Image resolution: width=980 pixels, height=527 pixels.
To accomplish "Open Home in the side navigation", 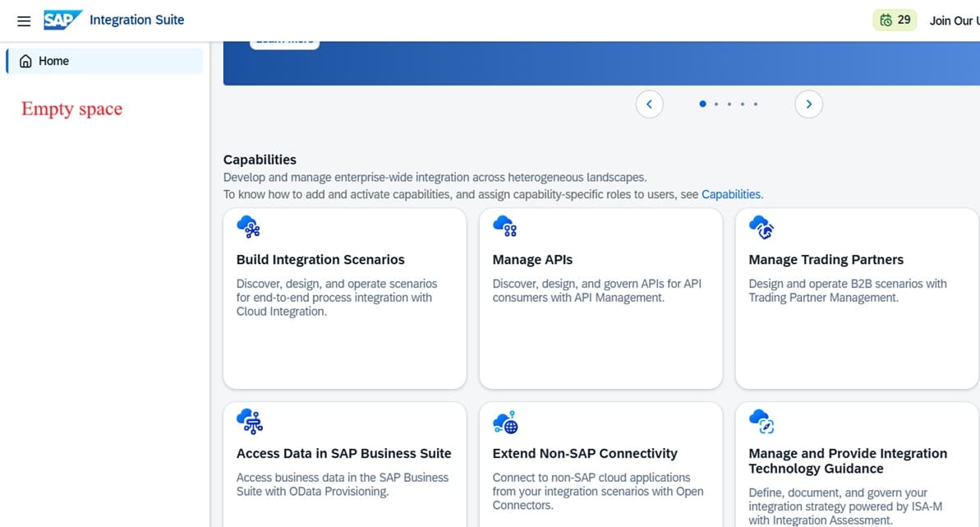I will pyautogui.click(x=54, y=61).
